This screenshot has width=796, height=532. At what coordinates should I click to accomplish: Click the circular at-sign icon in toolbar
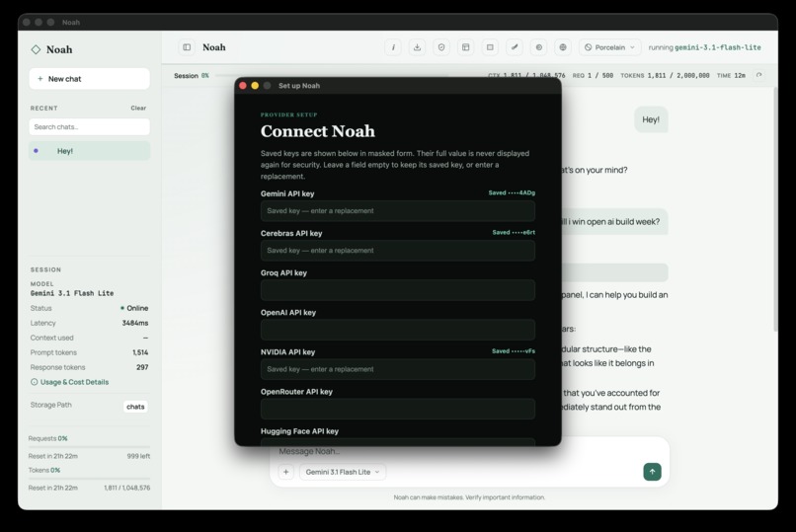[538, 47]
